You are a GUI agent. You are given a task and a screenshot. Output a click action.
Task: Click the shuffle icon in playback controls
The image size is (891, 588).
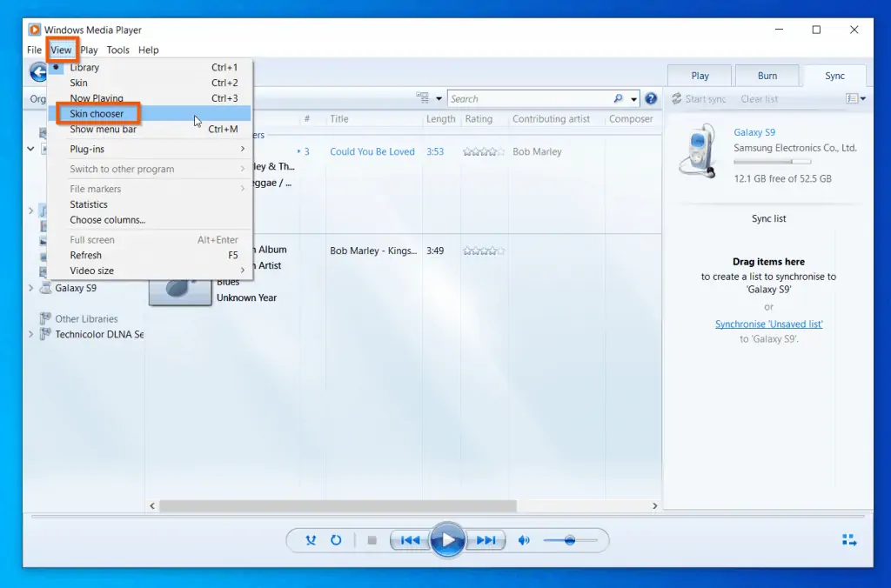coord(311,539)
